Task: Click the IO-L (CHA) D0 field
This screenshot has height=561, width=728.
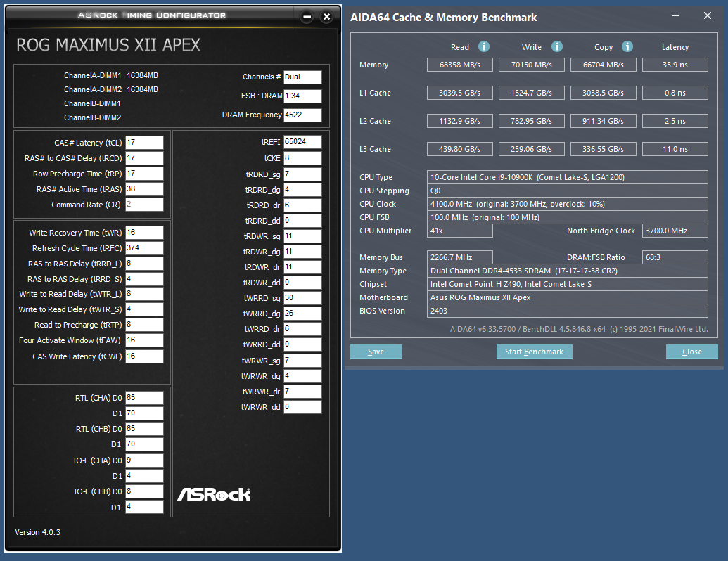Action: coord(144,460)
